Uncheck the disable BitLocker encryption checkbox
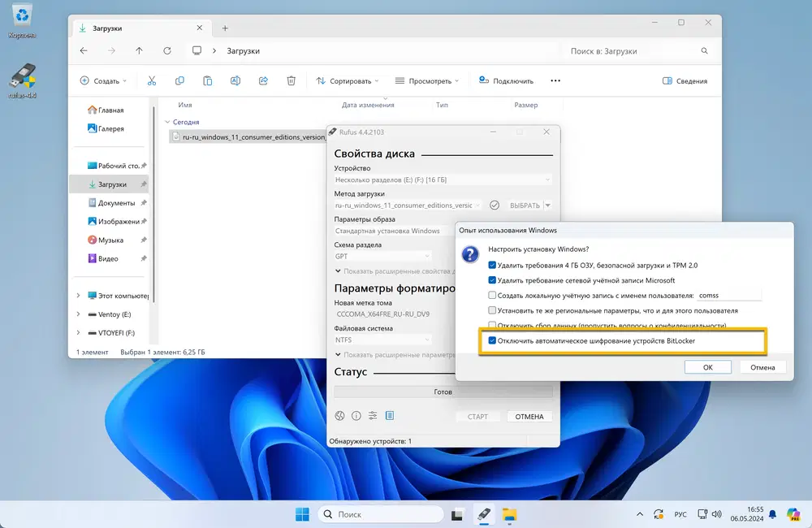Screen dimensions: 812x528 [x=492, y=341]
